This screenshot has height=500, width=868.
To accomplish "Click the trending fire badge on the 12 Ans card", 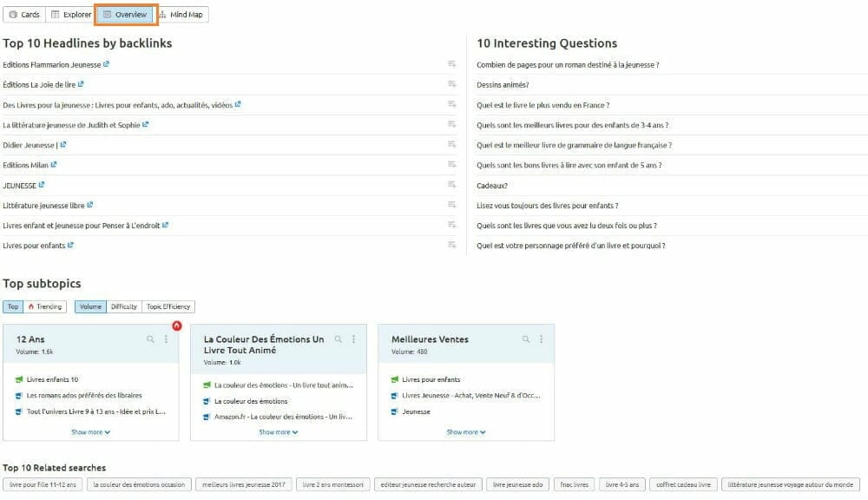I will pos(175,324).
